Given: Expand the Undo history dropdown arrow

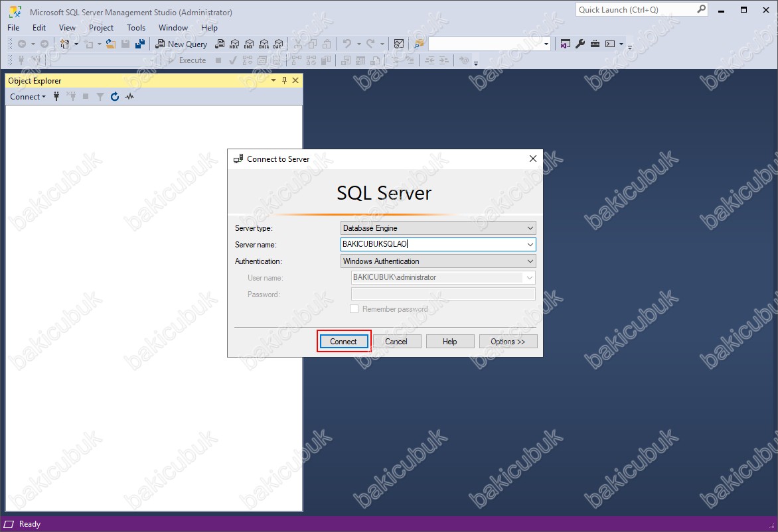Looking at the screenshot, I should (358, 44).
